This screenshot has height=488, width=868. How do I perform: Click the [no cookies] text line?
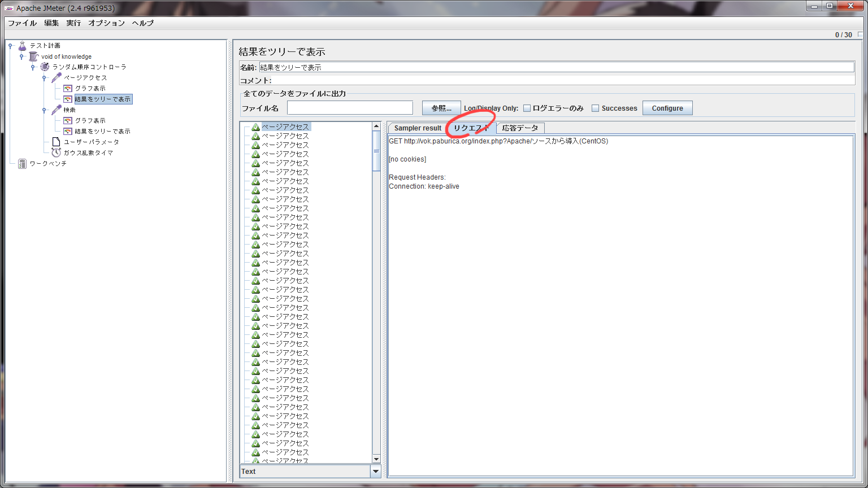pos(407,159)
